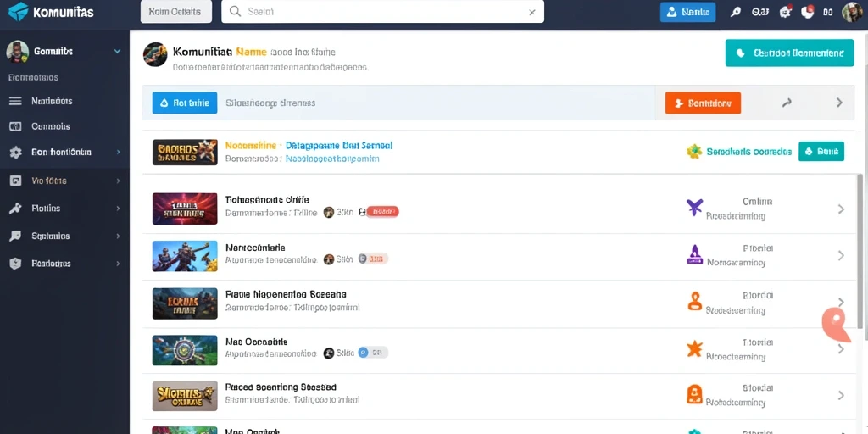Viewport: 868px width, 434px height.
Task: Expand the speech flag sidebar item's chevron
Action: pyautogui.click(x=118, y=236)
